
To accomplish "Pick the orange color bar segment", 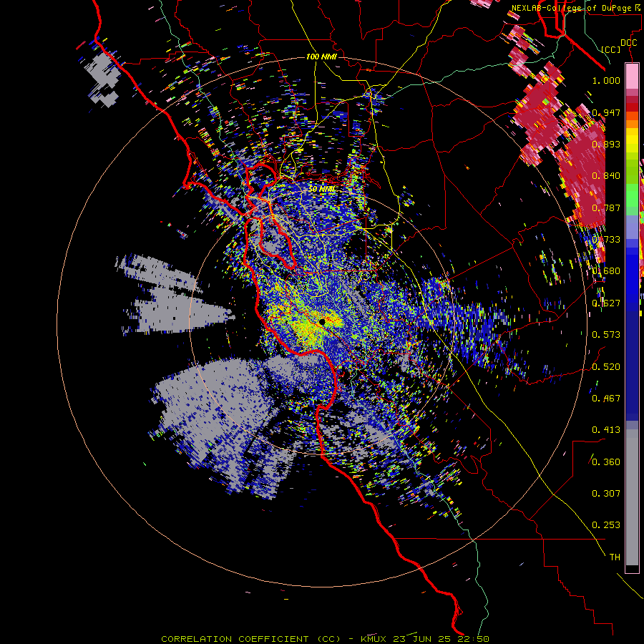I will click(632, 124).
